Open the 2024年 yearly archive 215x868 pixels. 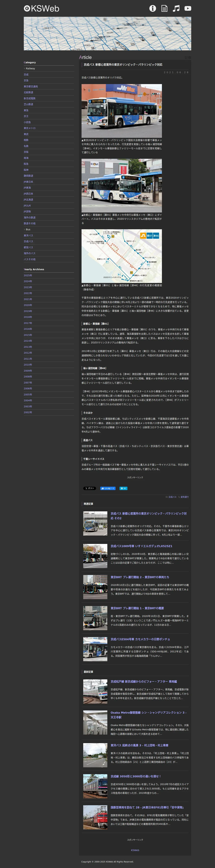click(28, 281)
